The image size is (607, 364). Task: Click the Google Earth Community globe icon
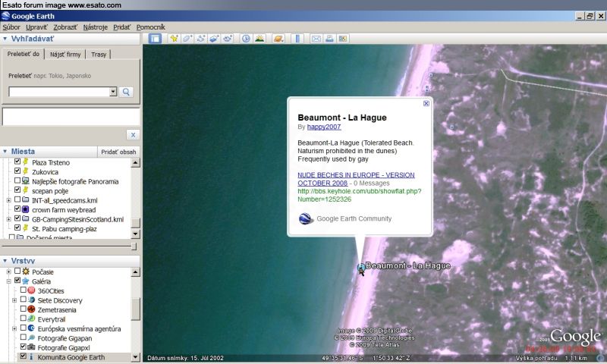[x=305, y=218]
